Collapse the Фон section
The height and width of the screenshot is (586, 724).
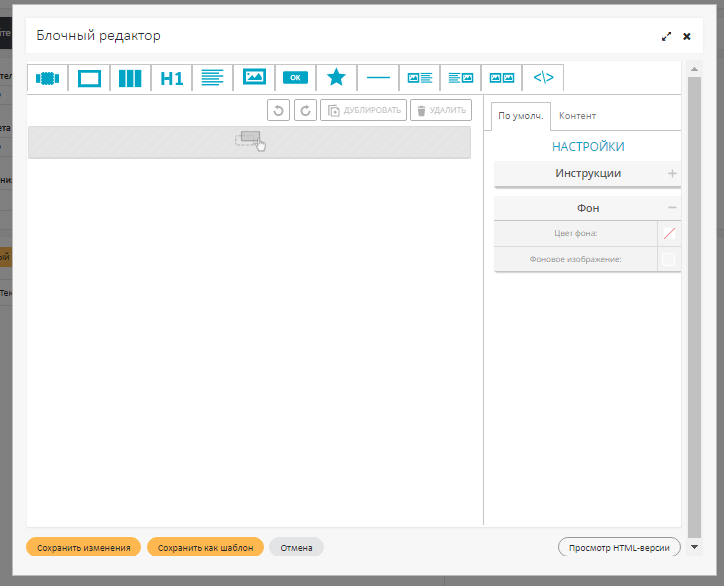(672, 208)
